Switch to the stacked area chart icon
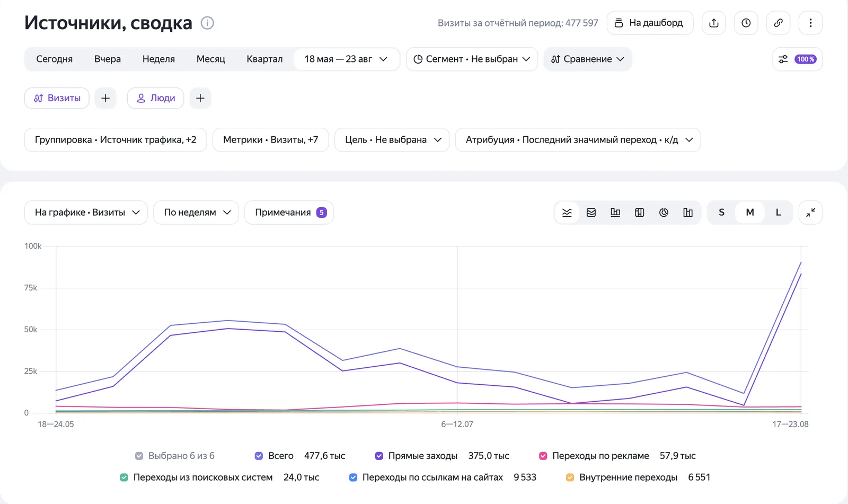Viewport: 848px width, 504px height. (x=591, y=213)
